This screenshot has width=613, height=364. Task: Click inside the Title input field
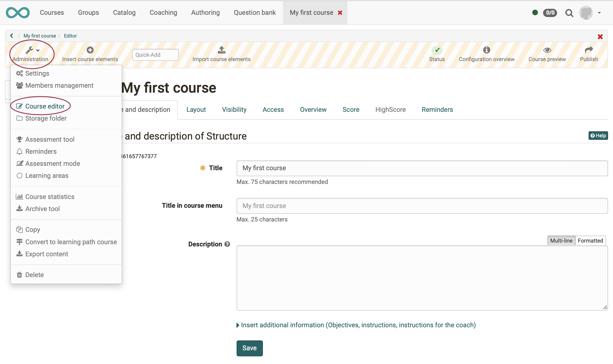422,168
